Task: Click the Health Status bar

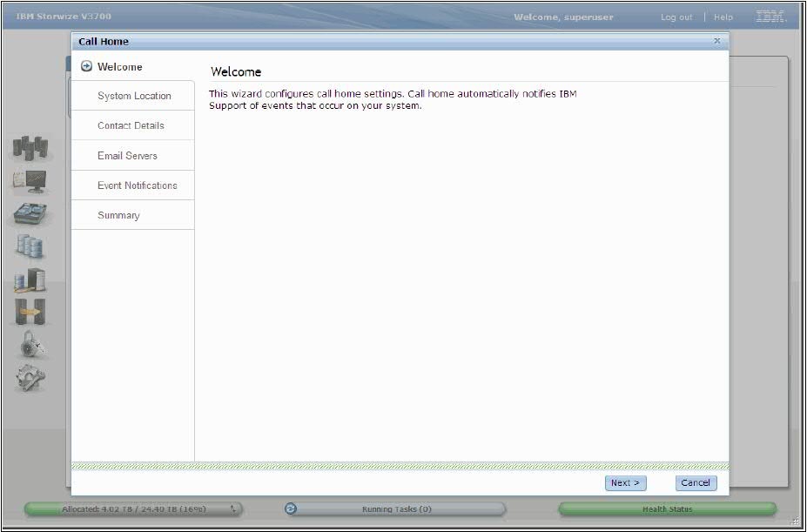Action: [667, 508]
